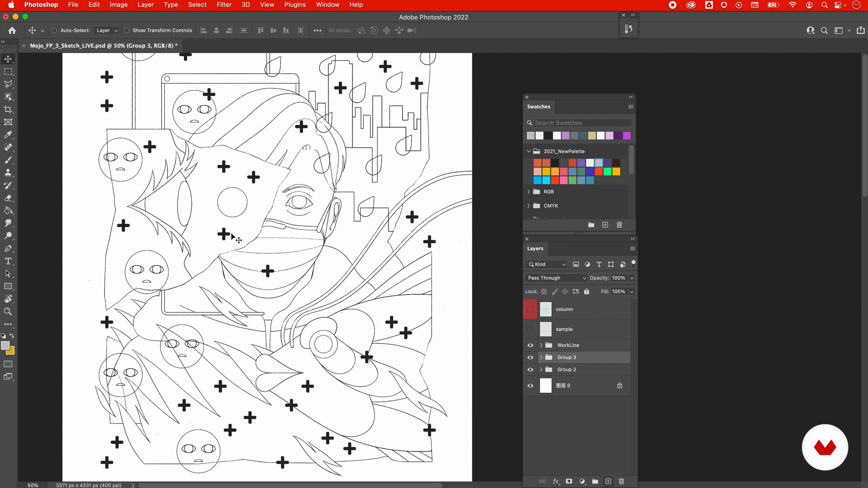Select the Move tool in the toolbar
The height and width of the screenshot is (488, 868).
tap(8, 59)
